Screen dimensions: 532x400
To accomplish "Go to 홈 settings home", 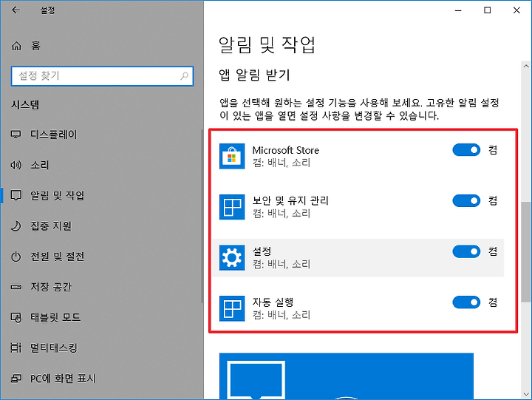I will 102,46.
